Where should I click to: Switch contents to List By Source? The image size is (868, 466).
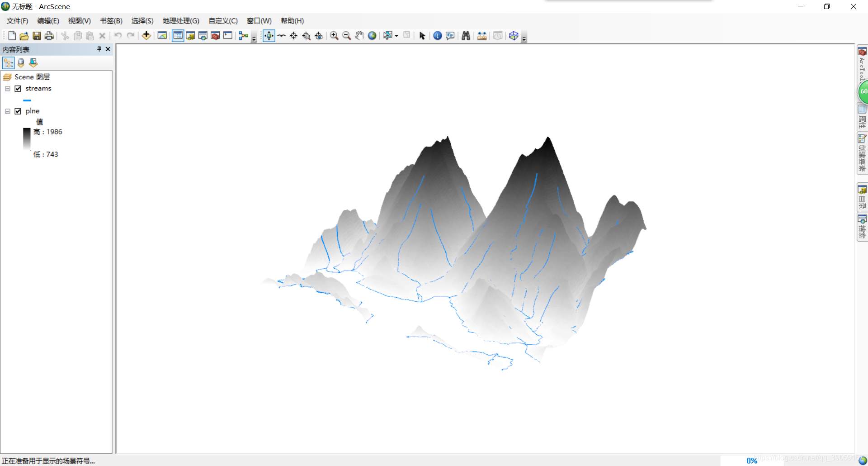pyautogui.click(x=21, y=63)
